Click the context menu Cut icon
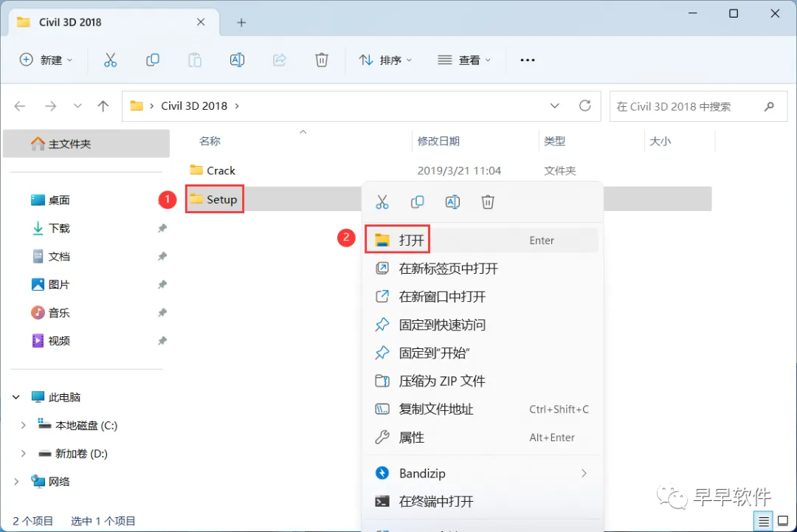 click(382, 201)
